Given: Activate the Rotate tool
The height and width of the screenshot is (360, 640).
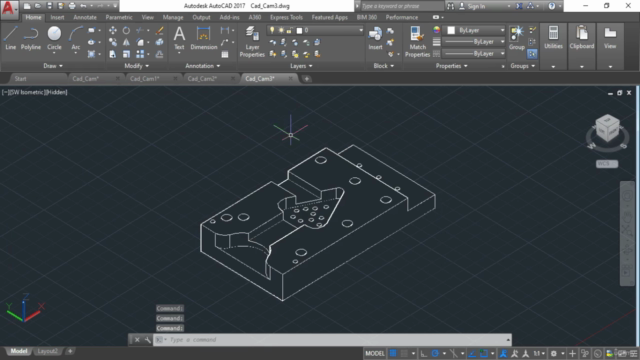Looking at the screenshot, I should click(x=127, y=30).
